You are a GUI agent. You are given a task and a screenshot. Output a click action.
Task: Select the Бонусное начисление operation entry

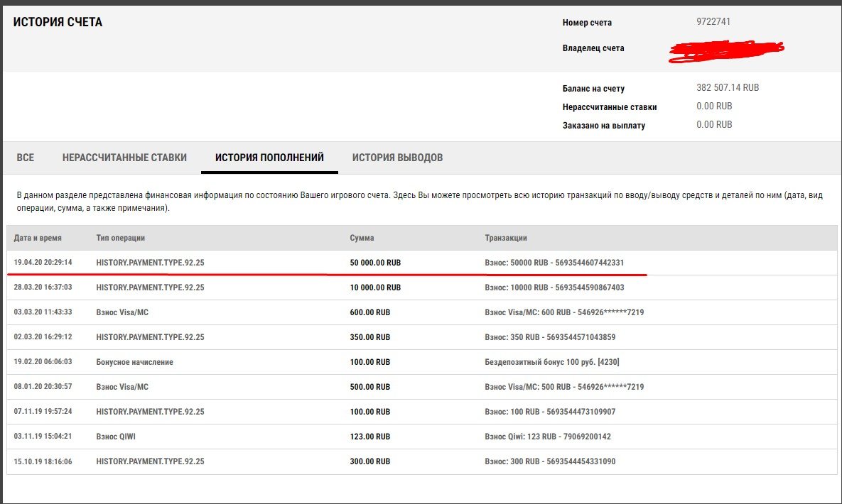tap(134, 362)
